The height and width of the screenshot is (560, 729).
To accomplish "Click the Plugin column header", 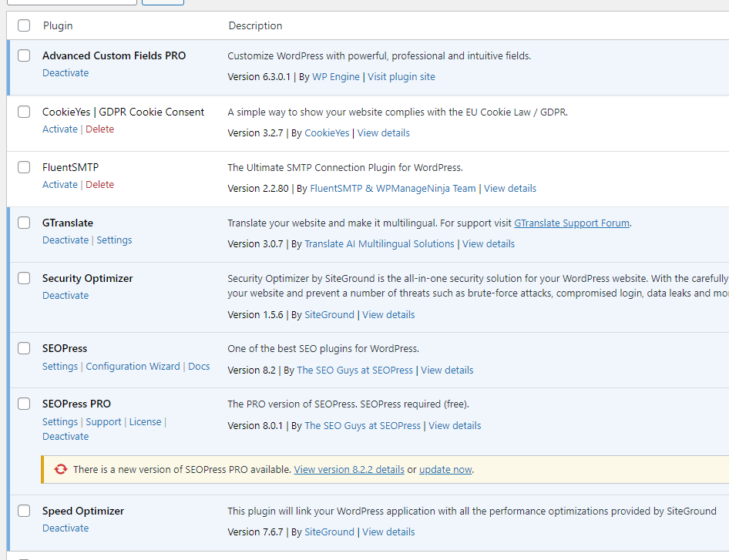I will pyautogui.click(x=58, y=25).
